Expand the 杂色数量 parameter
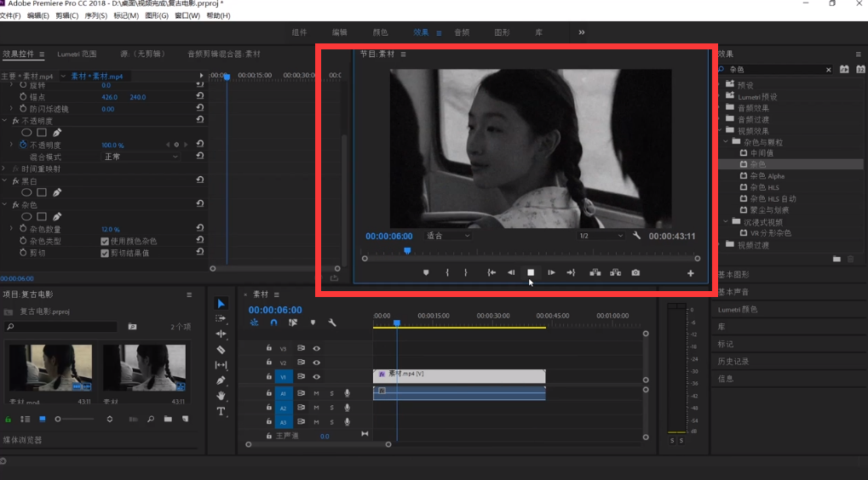 [x=11, y=228]
